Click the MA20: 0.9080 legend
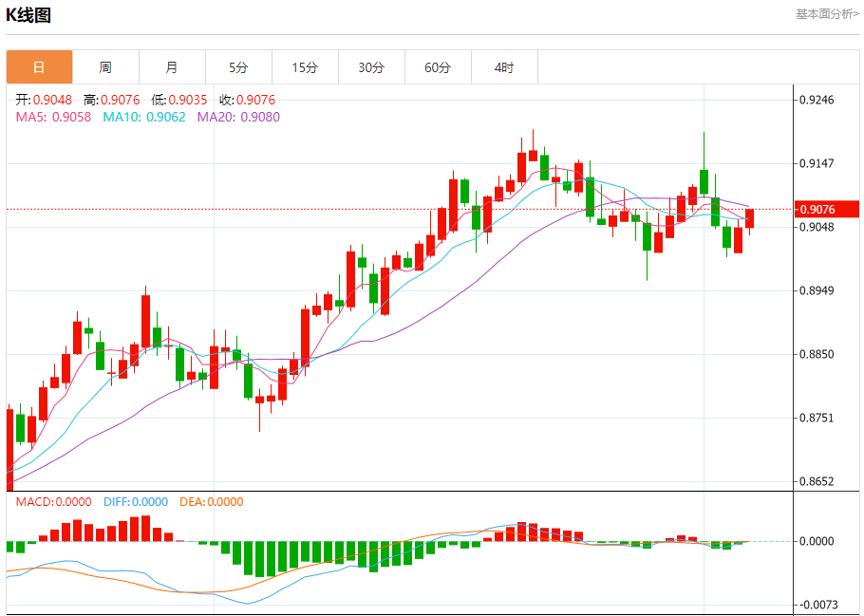Screen dimensions: 864x616 pos(238,117)
